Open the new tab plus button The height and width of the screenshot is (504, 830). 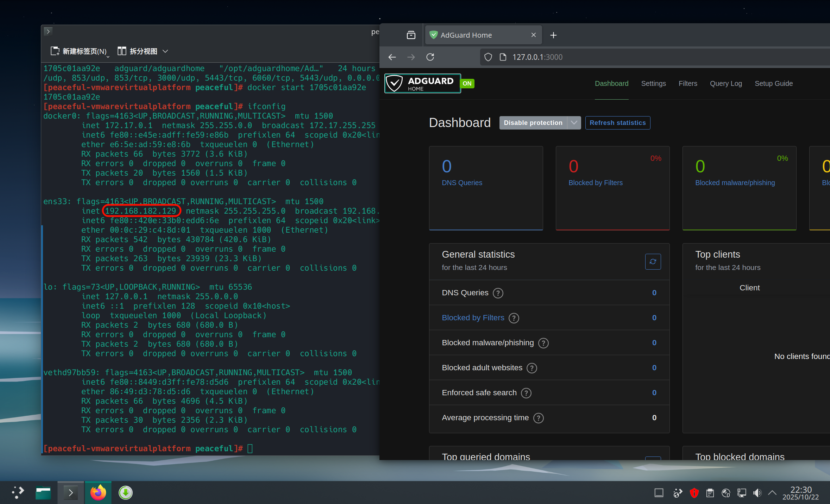(x=553, y=35)
